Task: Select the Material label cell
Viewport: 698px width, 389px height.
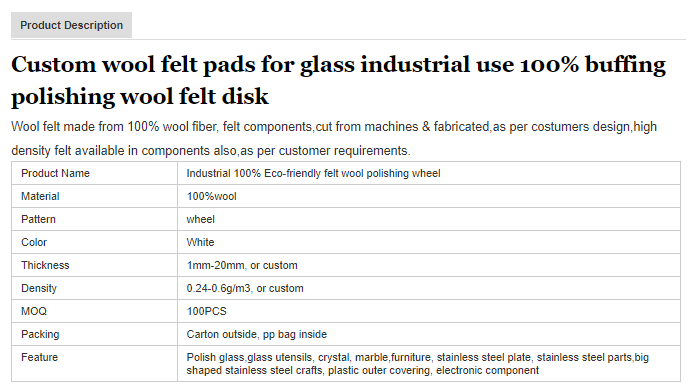Action: point(94,196)
